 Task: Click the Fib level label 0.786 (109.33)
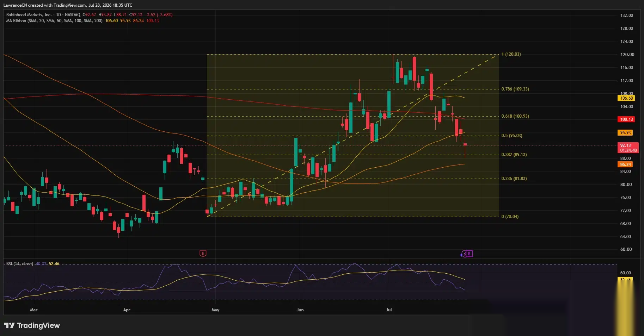tap(515, 89)
